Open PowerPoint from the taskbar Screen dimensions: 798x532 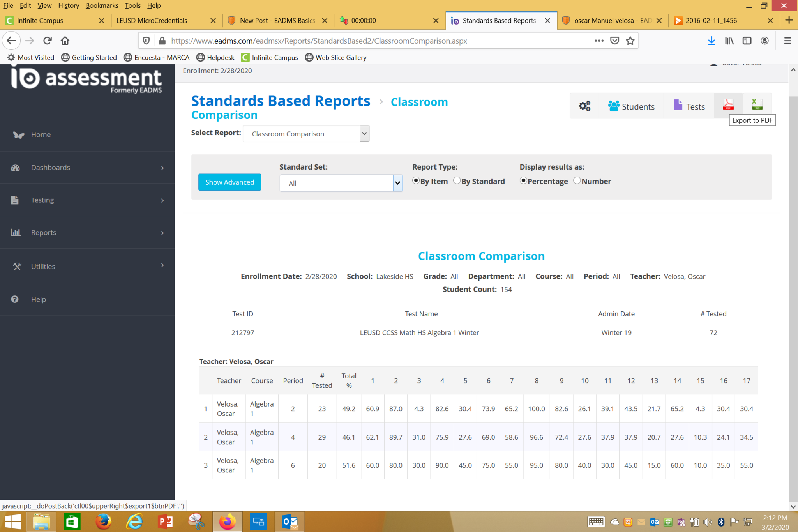pyautogui.click(x=165, y=521)
